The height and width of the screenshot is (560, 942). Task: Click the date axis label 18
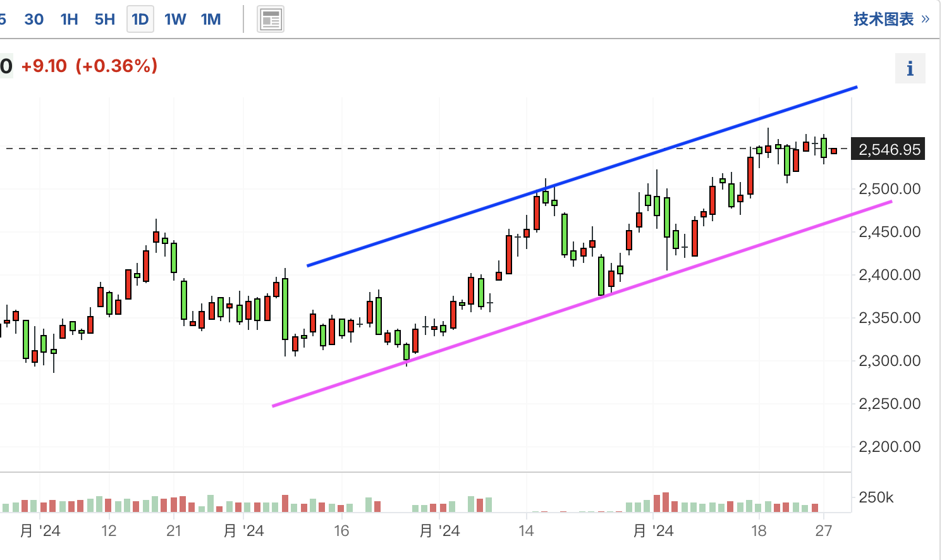[759, 531]
